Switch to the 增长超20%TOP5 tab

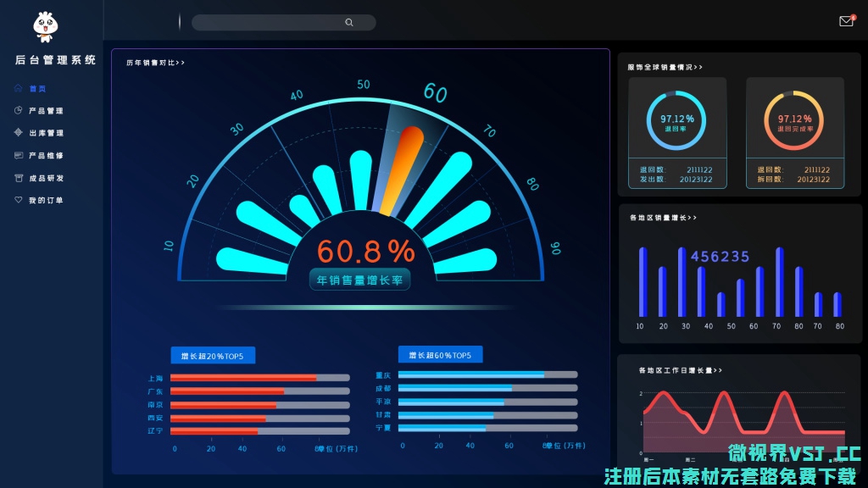(213, 356)
